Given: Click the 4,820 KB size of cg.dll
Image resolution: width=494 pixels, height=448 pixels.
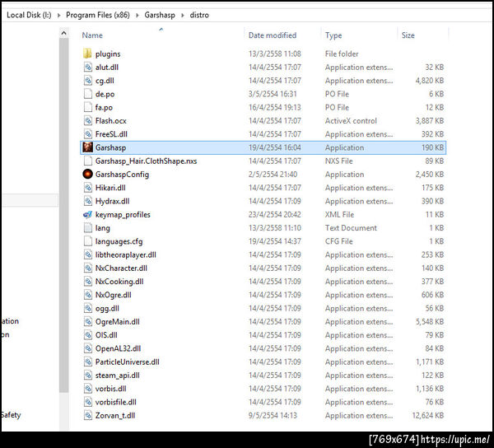Looking at the screenshot, I should click(430, 81).
